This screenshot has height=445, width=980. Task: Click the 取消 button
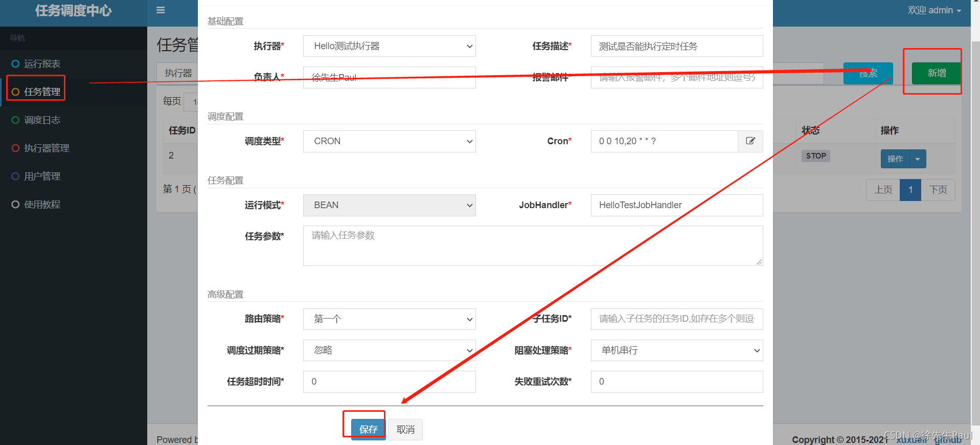[405, 429]
